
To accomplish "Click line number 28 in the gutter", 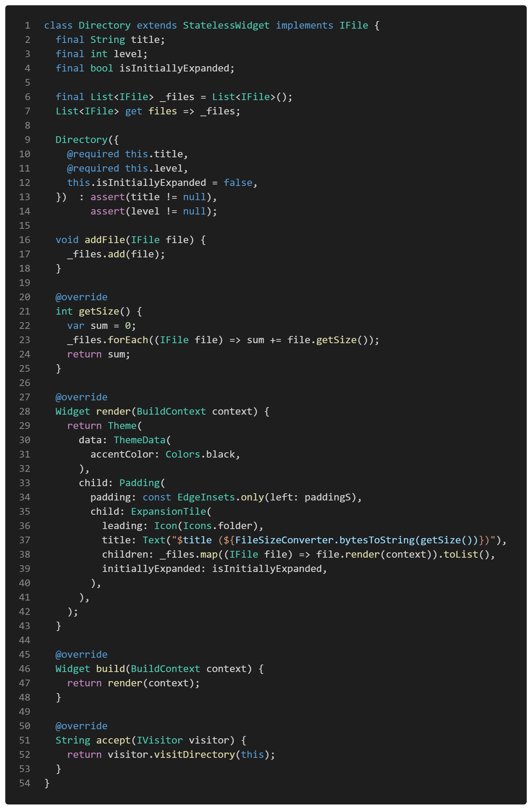I will point(25,412).
